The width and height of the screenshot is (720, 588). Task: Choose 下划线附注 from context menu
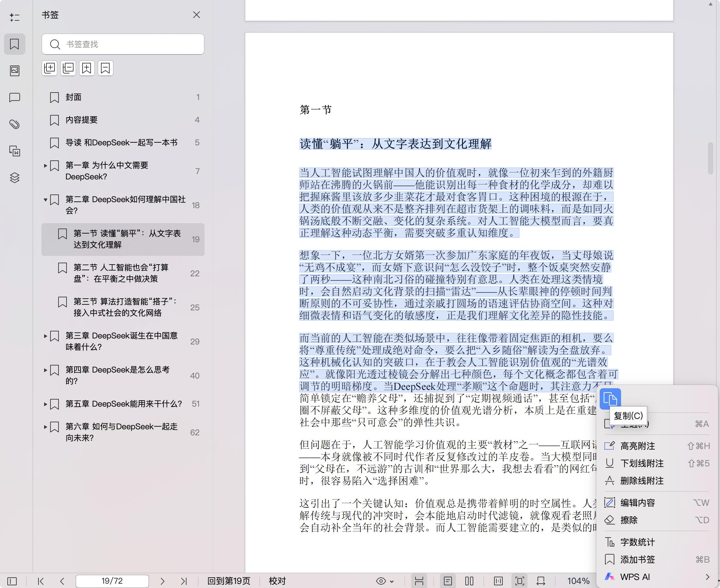click(656, 463)
